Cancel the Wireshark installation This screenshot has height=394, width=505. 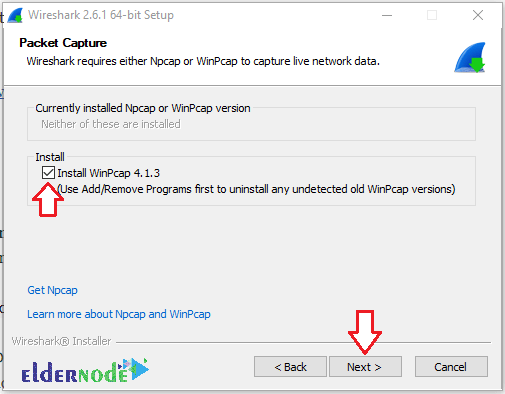(x=451, y=367)
